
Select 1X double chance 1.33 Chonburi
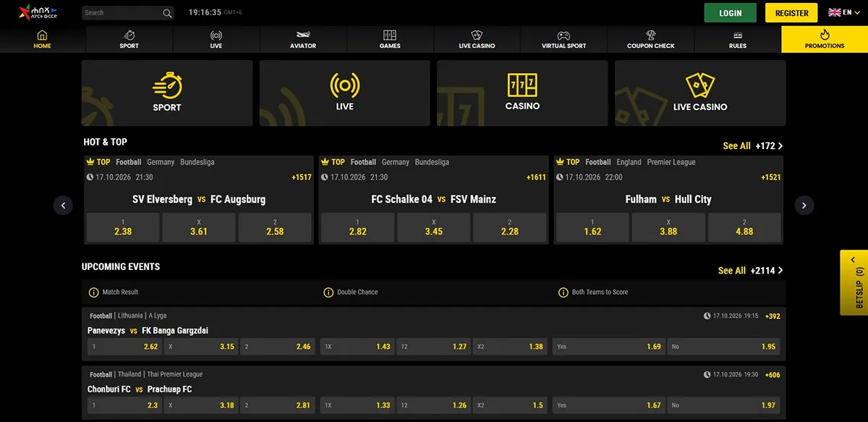click(357, 405)
